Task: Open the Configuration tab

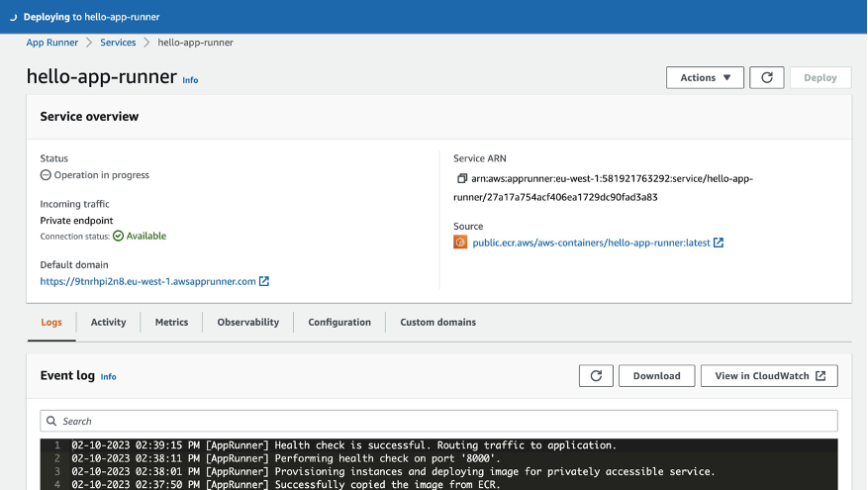Action: tap(339, 323)
